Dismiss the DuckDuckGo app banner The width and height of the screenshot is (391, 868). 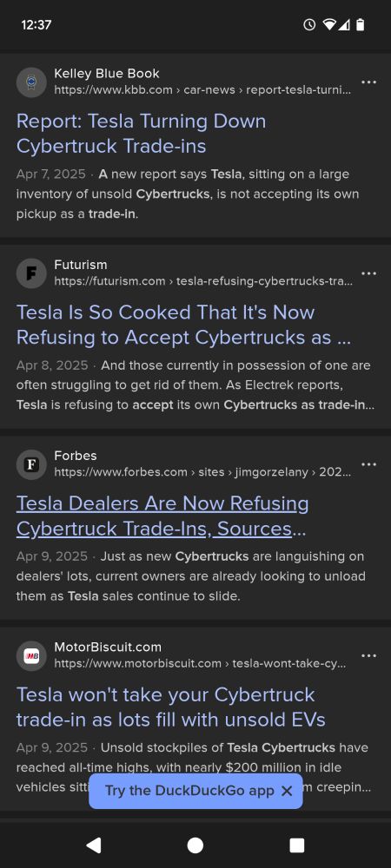287,791
